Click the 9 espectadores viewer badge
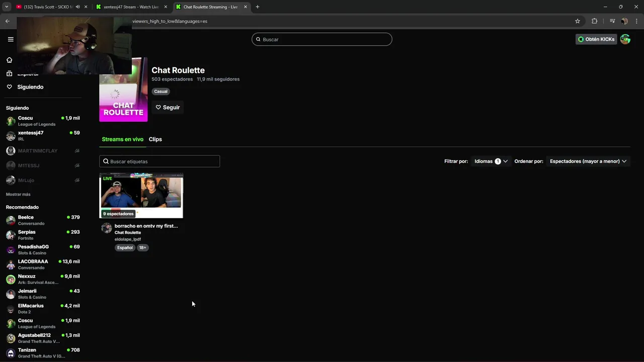This screenshot has height=362, width=644. [x=118, y=214]
